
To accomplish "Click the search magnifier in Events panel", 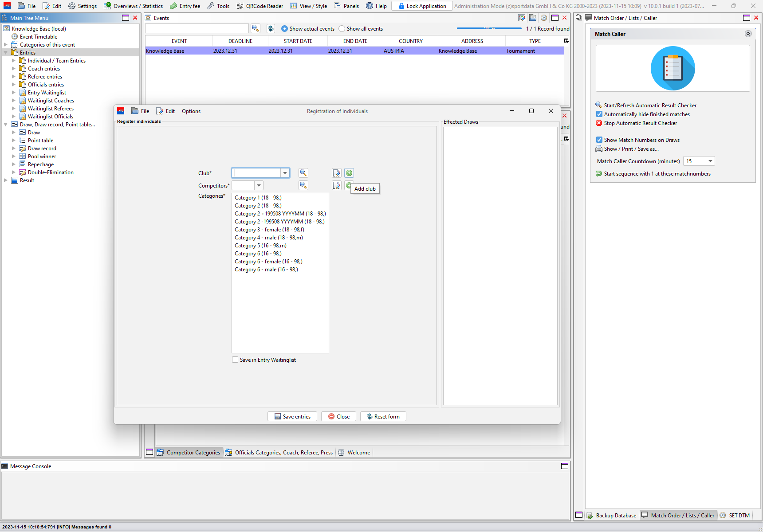I will [x=256, y=28].
